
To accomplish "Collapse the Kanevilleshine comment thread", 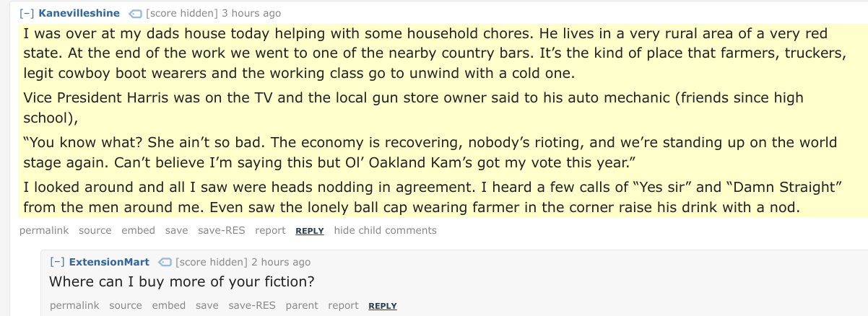I will pyautogui.click(x=27, y=14).
